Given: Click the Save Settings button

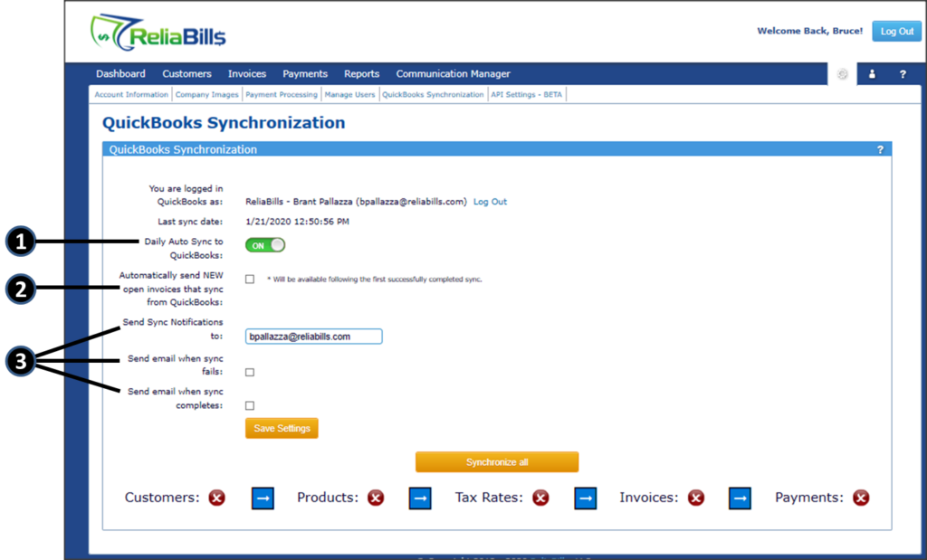Looking at the screenshot, I should (x=282, y=428).
